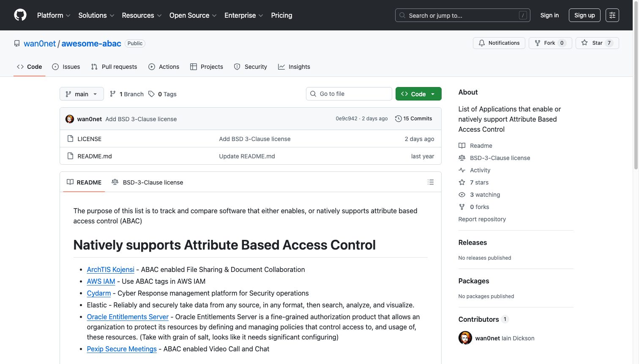Switch to the BSD-3-Clause license tab

pyautogui.click(x=147, y=182)
